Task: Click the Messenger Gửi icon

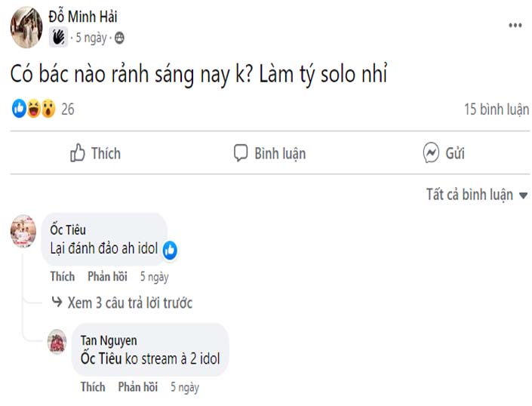Action: [431, 153]
